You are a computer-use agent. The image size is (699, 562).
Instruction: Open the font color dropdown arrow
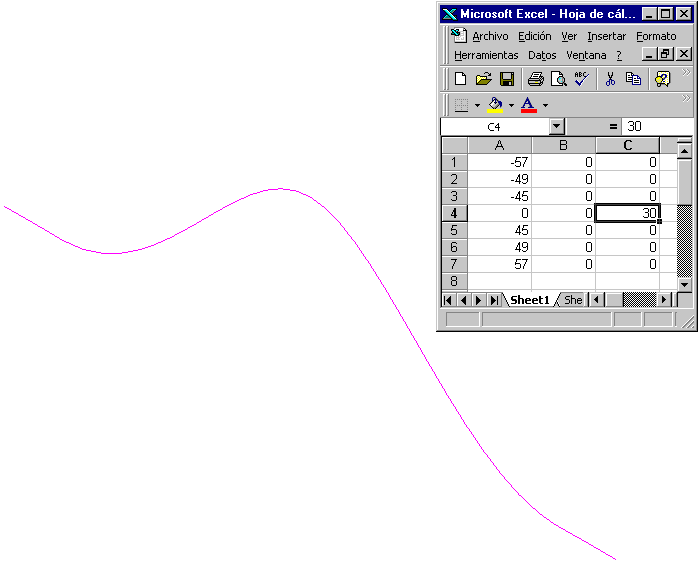545,105
